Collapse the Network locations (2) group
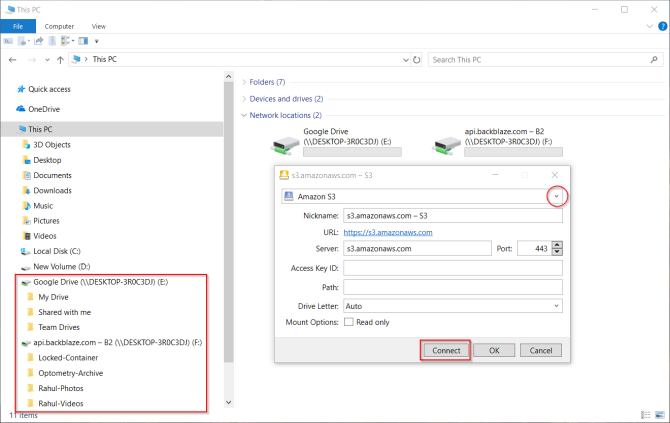 pyautogui.click(x=244, y=115)
